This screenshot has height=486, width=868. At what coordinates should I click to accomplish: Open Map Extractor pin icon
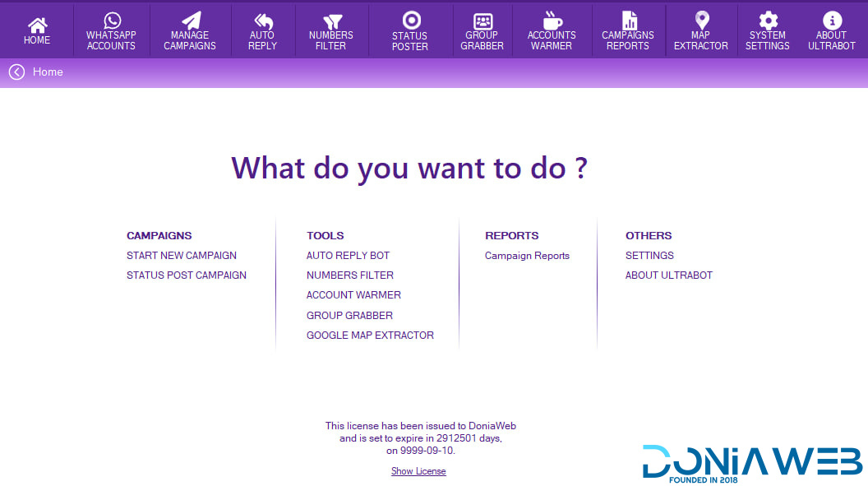[x=702, y=20]
